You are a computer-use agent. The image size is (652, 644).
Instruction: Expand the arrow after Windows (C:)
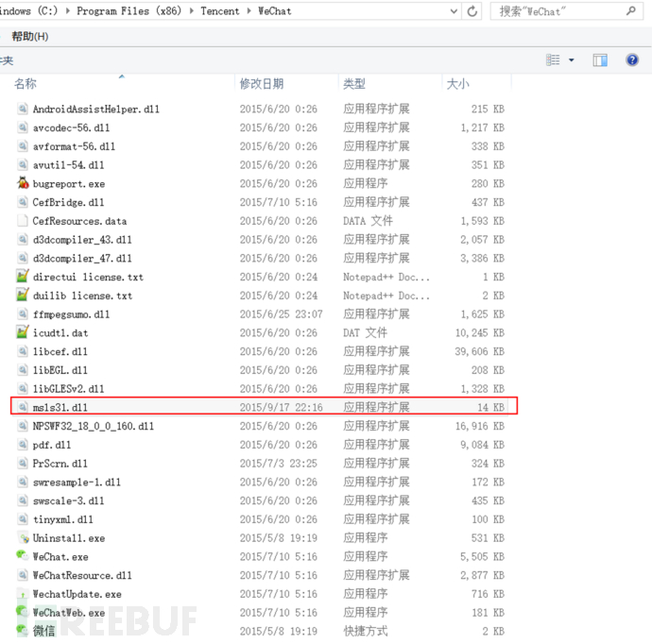[x=67, y=11]
